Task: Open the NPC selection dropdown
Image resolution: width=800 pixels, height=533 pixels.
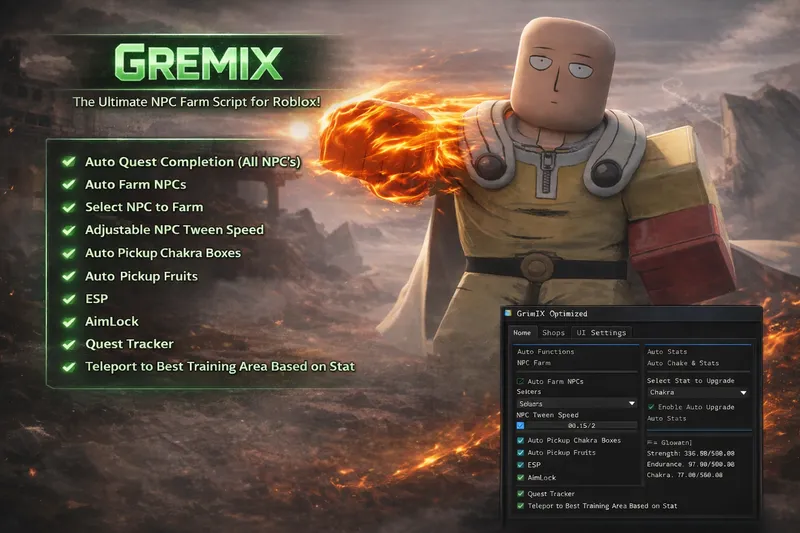Action: pyautogui.click(x=577, y=403)
